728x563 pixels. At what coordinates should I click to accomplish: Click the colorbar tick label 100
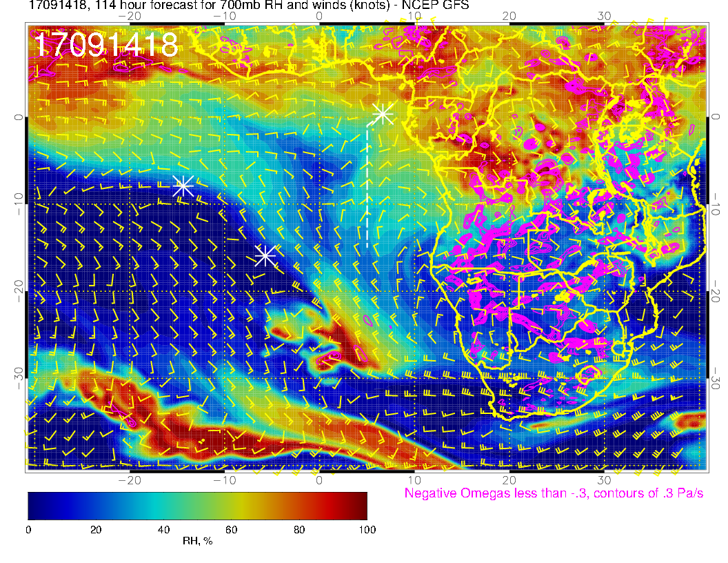pos(366,530)
